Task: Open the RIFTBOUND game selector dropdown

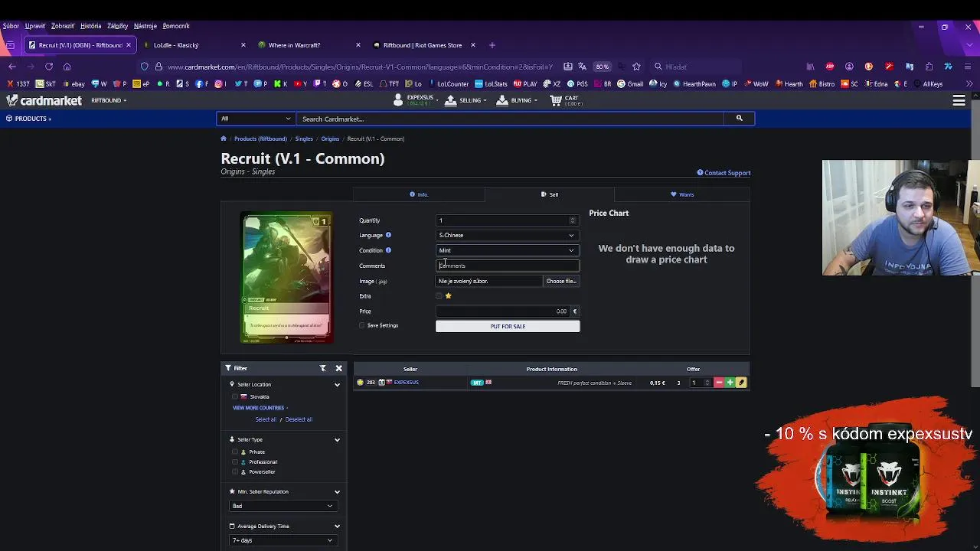Action: pyautogui.click(x=109, y=100)
